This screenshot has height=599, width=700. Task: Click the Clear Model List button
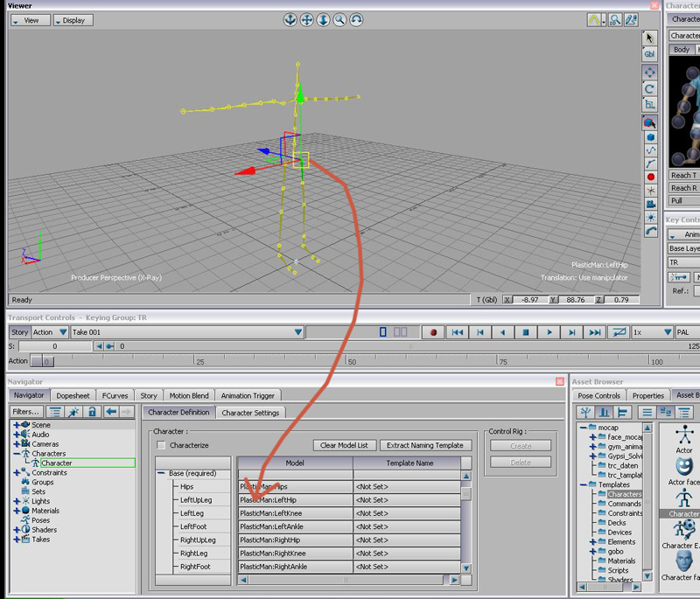click(x=344, y=445)
